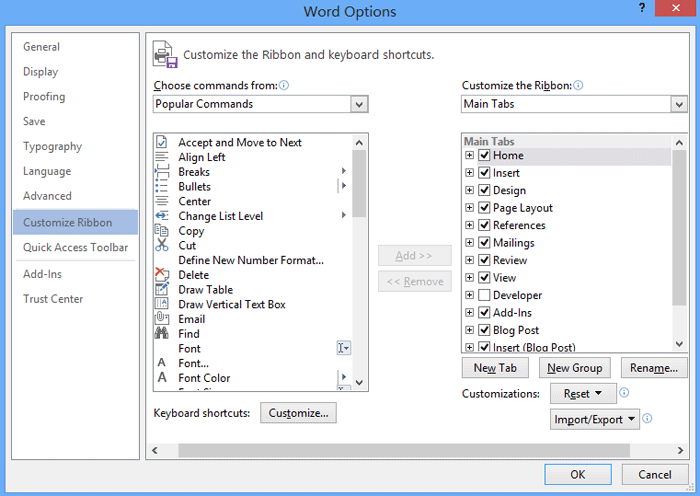Click the Main Tabs list scroll-up arrow
Image resolution: width=700 pixels, height=496 pixels.
[x=679, y=143]
